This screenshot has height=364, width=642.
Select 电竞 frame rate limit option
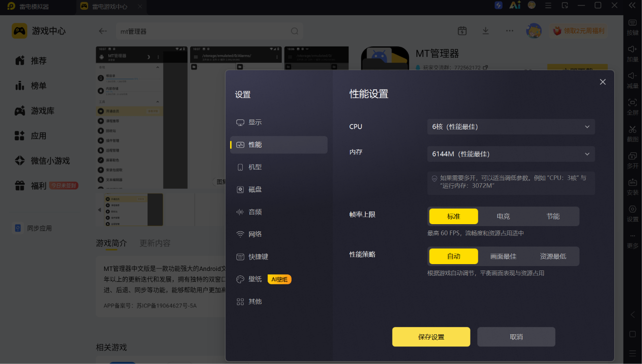click(504, 216)
